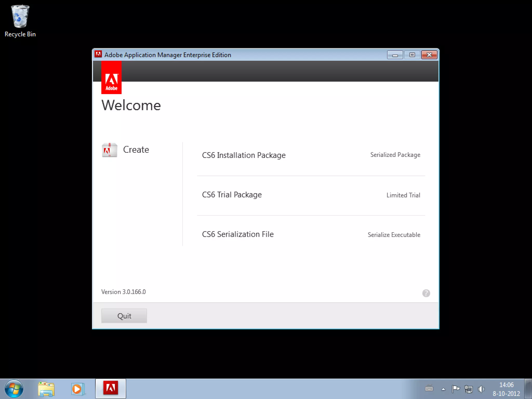The image size is (532, 399).
Task: Minimize the Adobe Application Manager window
Action: tap(395, 55)
